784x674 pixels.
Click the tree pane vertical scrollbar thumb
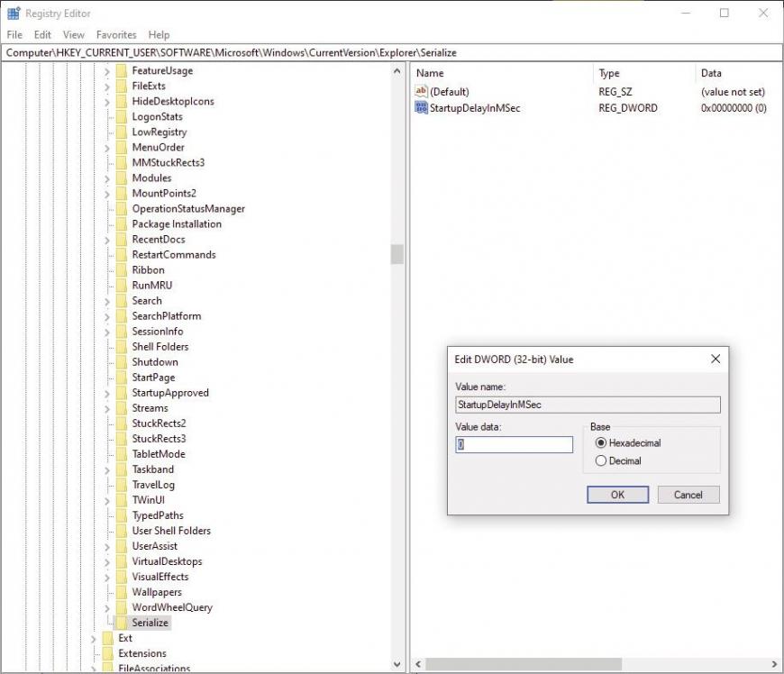point(397,254)
